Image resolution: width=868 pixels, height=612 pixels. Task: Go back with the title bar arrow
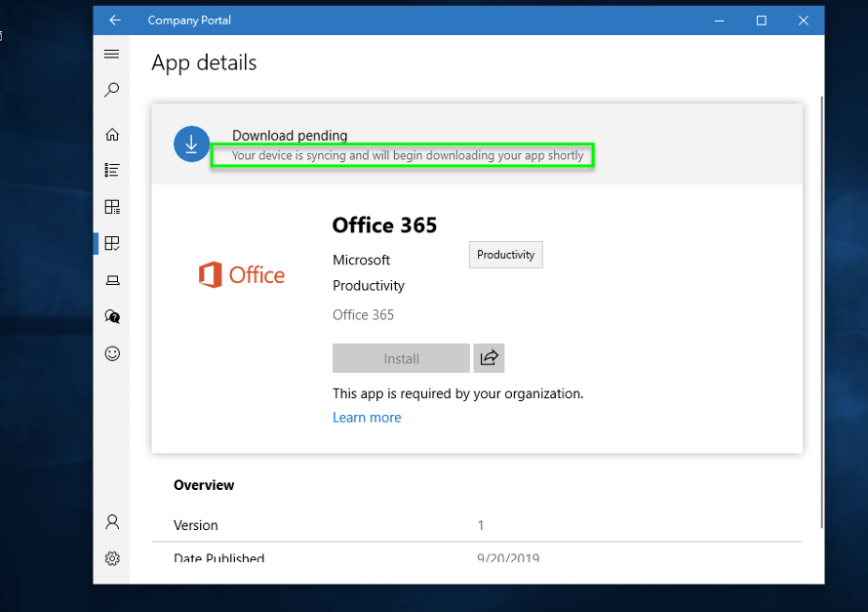(114, 20)
